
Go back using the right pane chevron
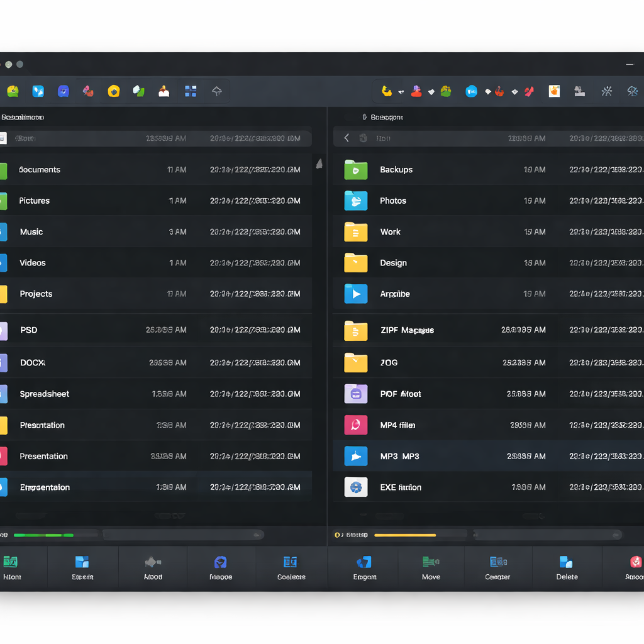(x=347, y=138)
